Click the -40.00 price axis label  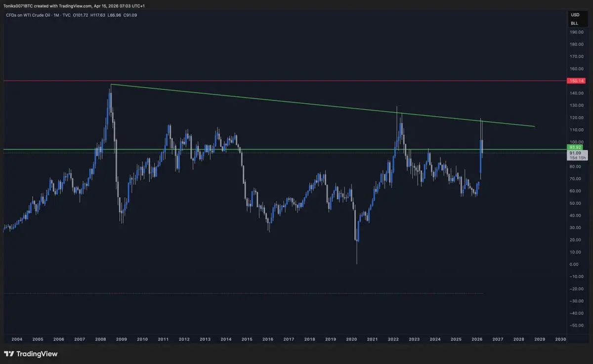(576, 313)
